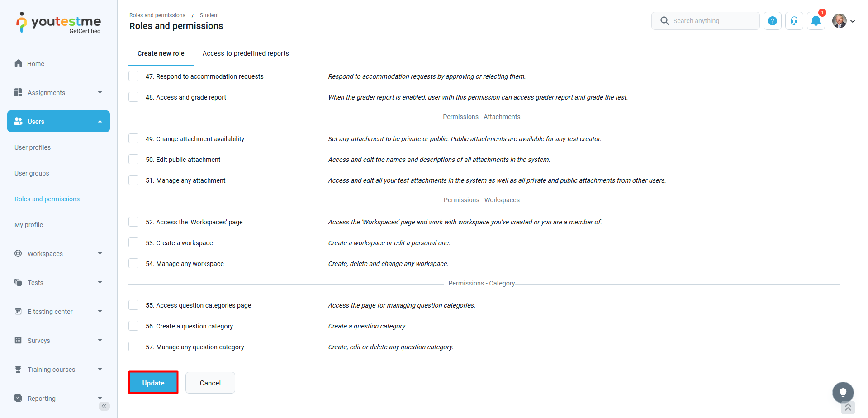Switch to 'Access to predefined reports' tab
Image resolution: width=868 pixels, height=418 pixels.
(x=246, y=53)
